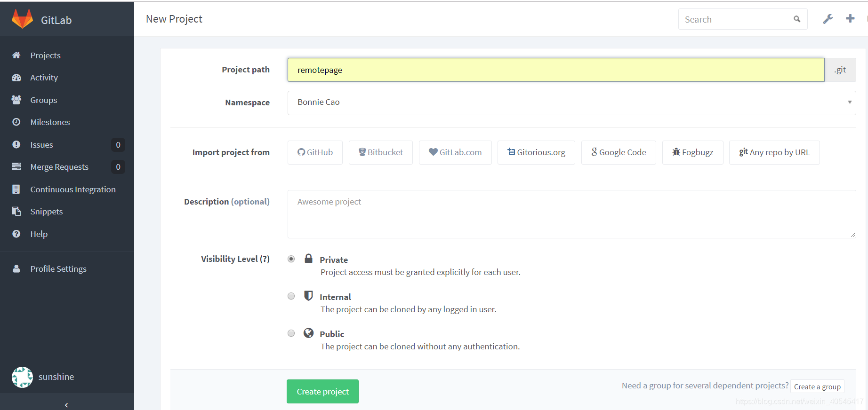The height and width of the screenshot is (410, 868).
Task: Click the globe icon beside Public
Action: [308, 333]
